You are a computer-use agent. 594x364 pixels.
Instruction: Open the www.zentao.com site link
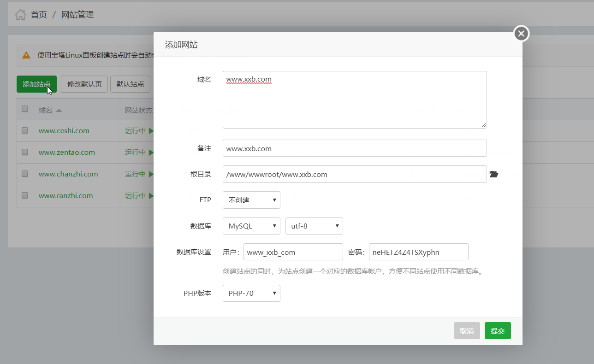(x=67, y=153)
